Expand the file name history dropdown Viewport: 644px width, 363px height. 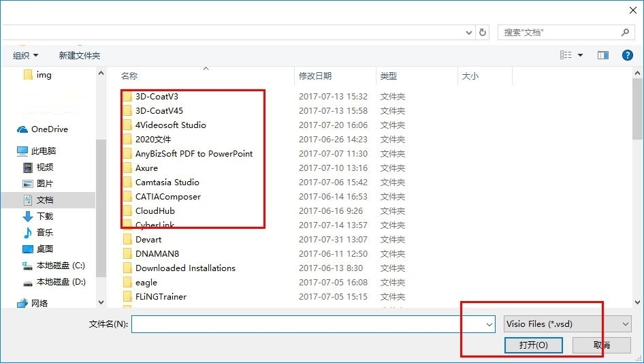[x=489, y=324]
